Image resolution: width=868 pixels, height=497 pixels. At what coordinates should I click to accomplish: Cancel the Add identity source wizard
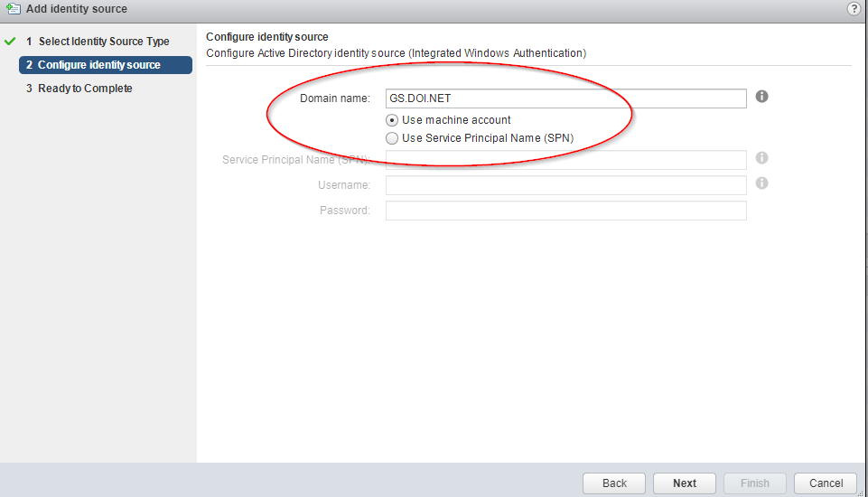826,483
